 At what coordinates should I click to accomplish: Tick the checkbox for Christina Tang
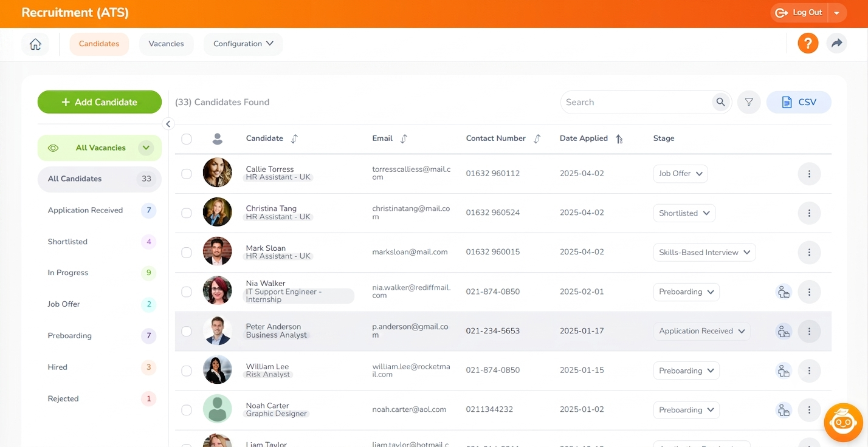click(187, 213)
